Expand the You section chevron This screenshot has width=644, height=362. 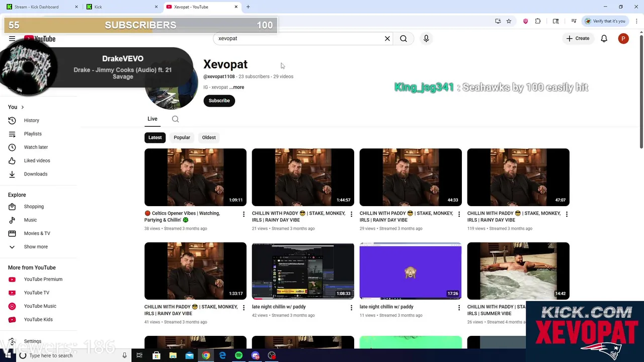click(22, 107)
